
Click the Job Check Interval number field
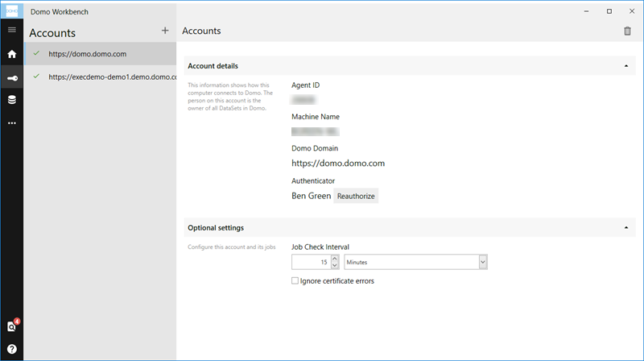311,262
